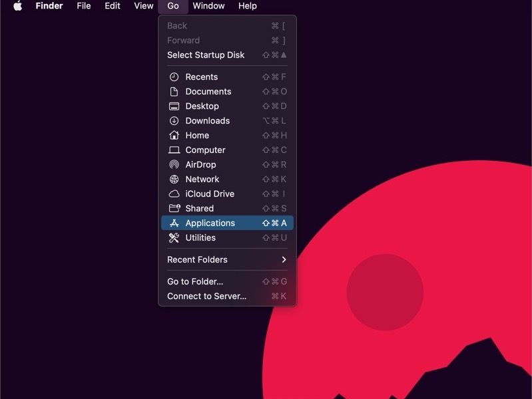Click the Desktop icon in menu

pos(174,106)
